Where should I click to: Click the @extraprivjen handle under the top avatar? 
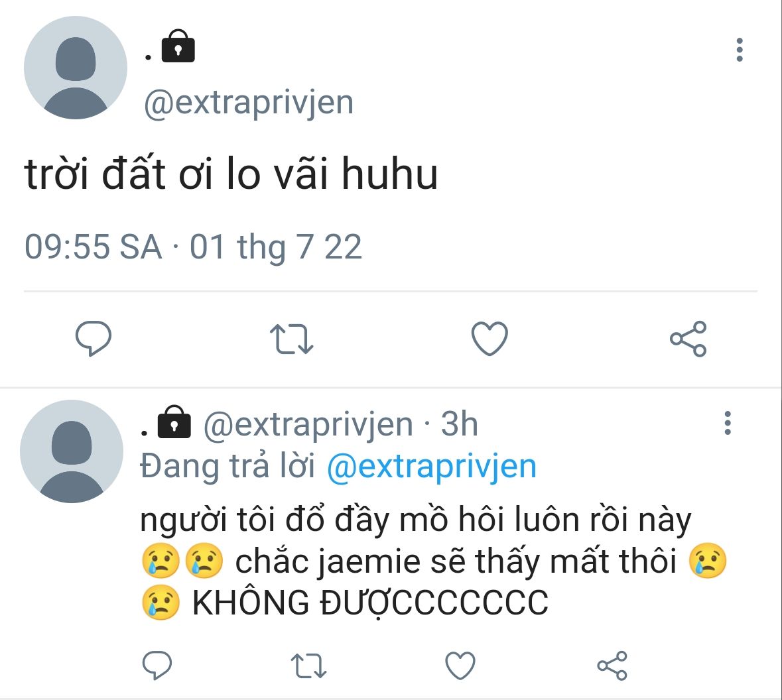tap(249, 103)
